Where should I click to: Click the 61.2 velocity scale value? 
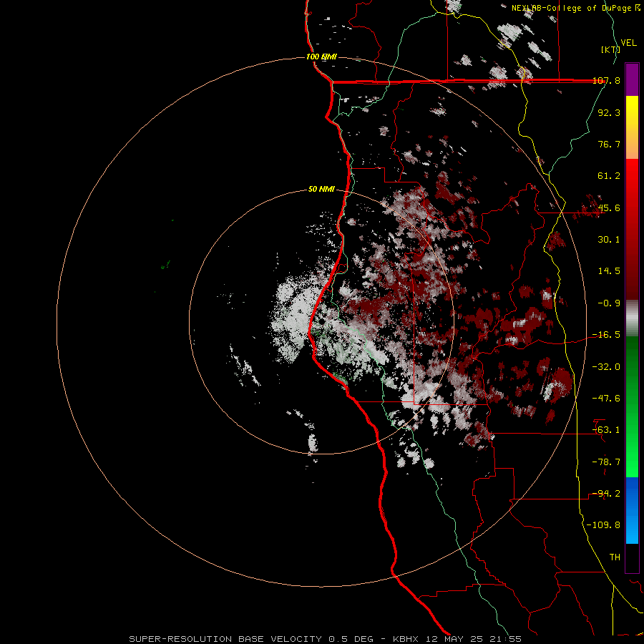click(609, 176)
